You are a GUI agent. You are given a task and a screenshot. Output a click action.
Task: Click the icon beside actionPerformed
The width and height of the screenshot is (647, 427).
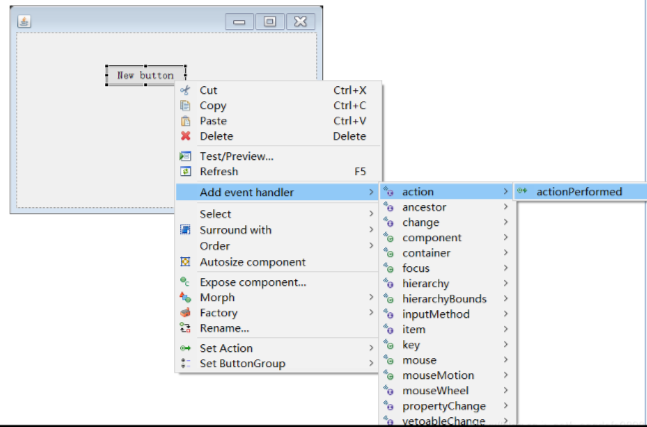(x=522, y=191)
